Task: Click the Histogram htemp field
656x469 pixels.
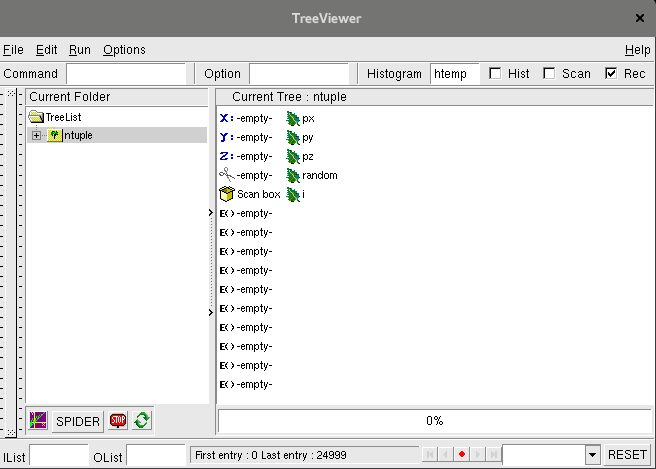Action: pyautogui.click(x=455, y=74)
